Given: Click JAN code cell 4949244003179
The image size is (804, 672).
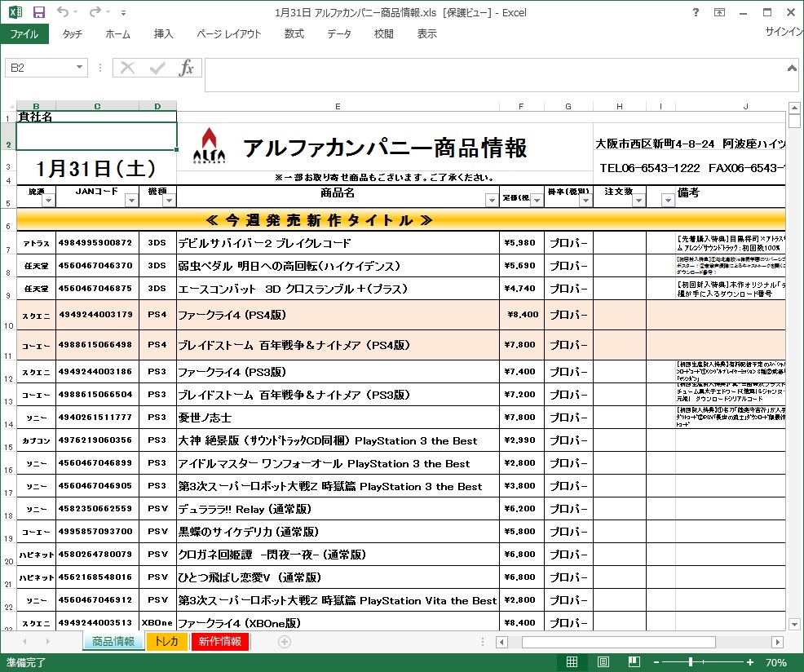Looking at the screenshot, I should [x=97, y=315].
